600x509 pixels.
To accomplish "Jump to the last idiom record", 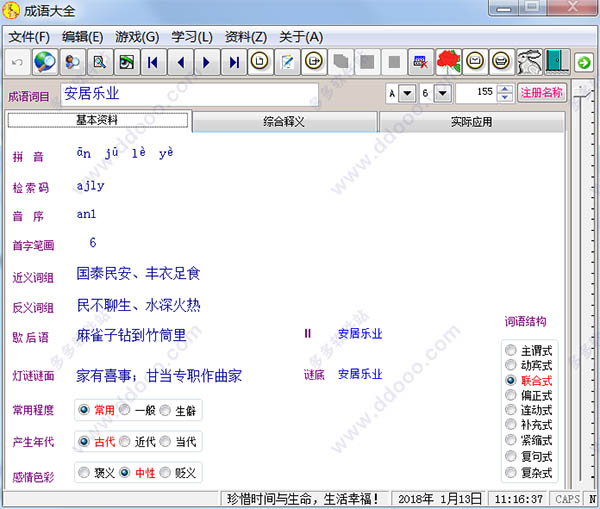I will tap(234, 62).
